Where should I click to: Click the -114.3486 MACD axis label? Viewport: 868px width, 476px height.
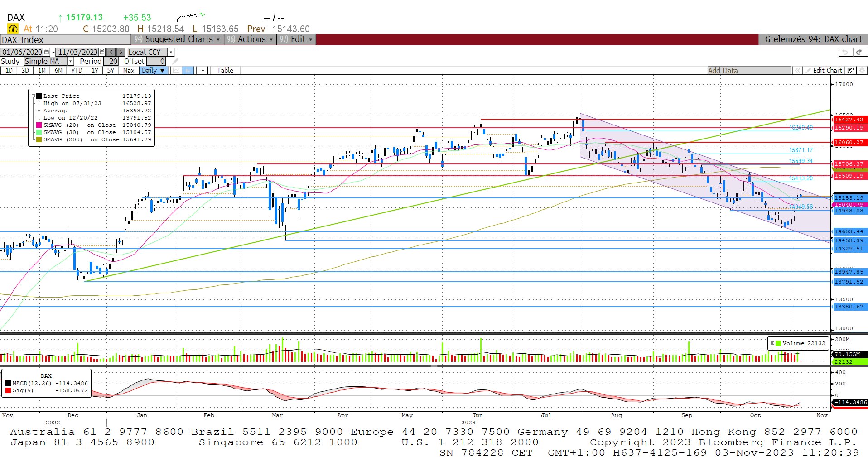click(x=850, y=402)
